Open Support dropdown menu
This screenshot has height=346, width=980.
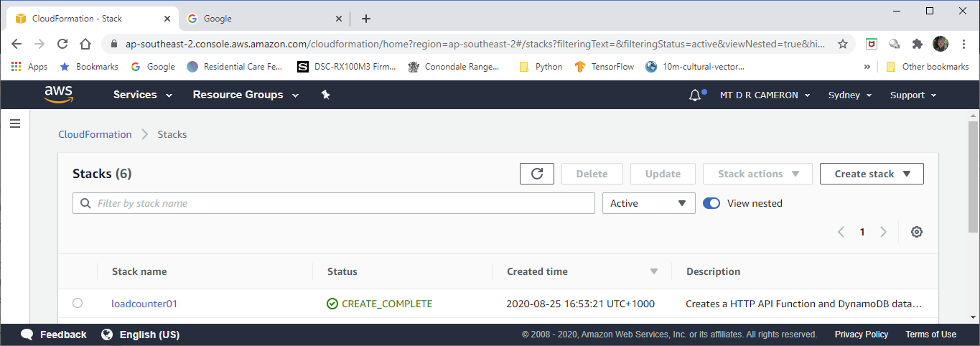click(x=913, y=95)
